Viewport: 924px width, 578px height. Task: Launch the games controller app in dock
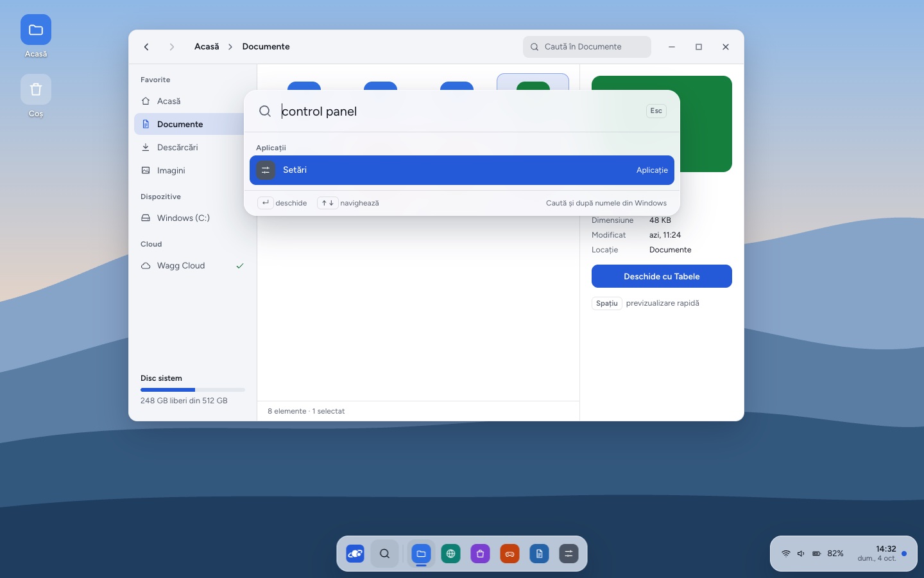pos(509,554)
